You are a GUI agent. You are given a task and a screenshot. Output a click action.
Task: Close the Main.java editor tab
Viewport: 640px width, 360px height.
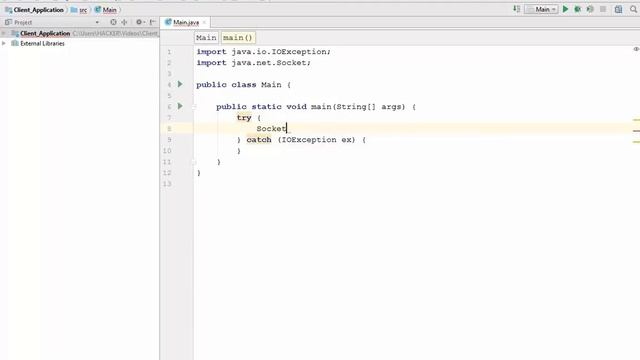coord(204,22)
